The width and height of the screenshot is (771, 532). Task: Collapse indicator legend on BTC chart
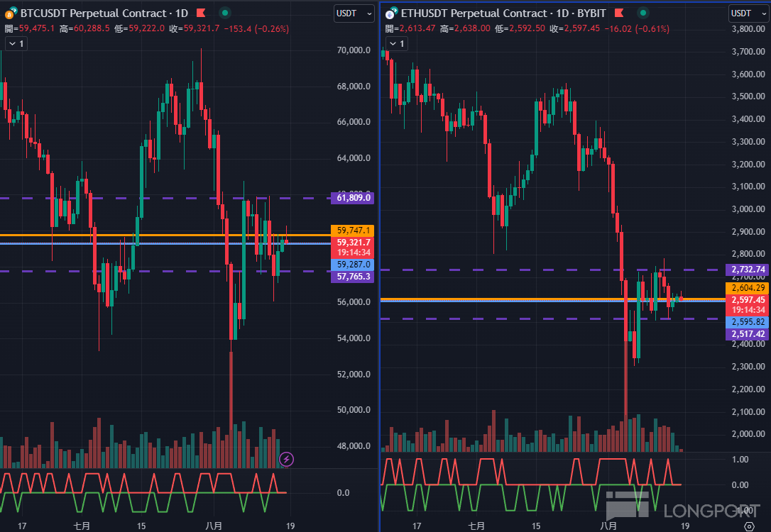point(16,44)
